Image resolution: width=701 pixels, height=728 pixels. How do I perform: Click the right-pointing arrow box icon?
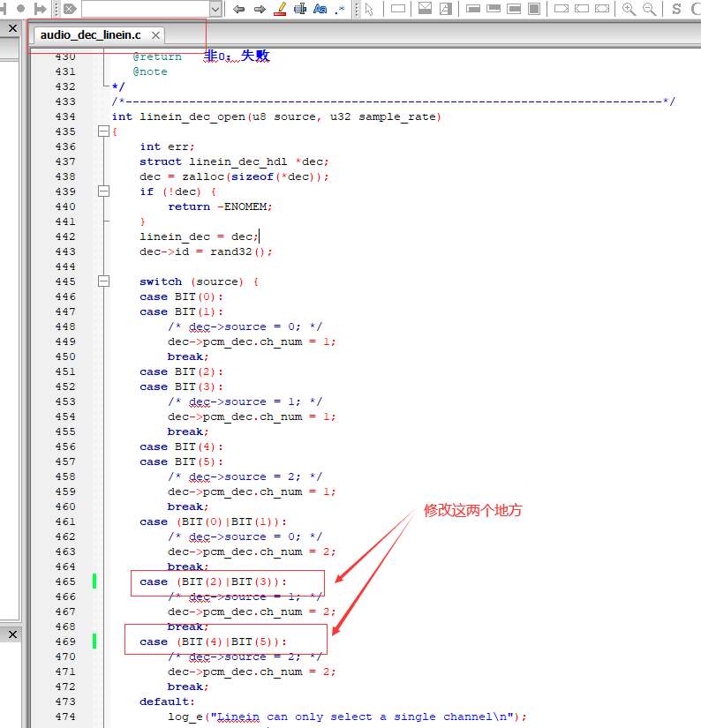click(x=562, y=8)
